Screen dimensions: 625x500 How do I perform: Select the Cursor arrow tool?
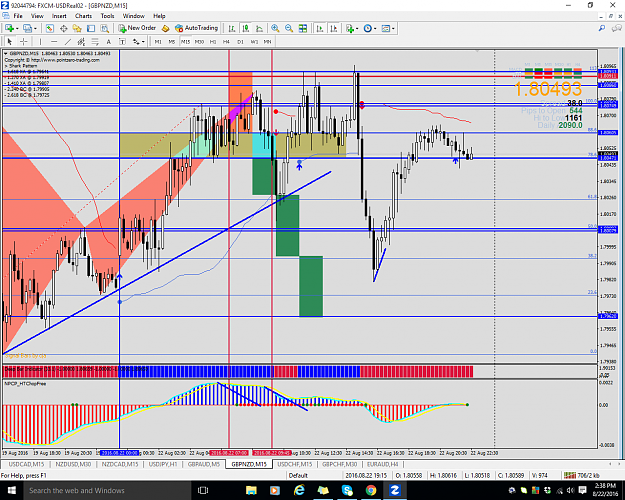tap(10, 41)
